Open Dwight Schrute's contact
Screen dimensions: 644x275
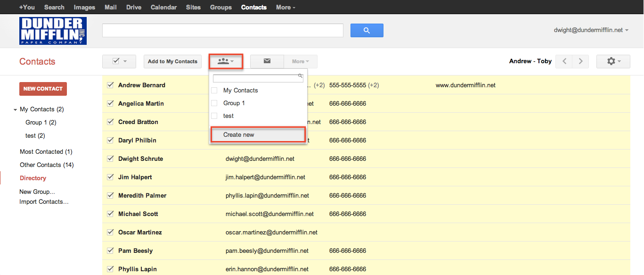point(140,158)
